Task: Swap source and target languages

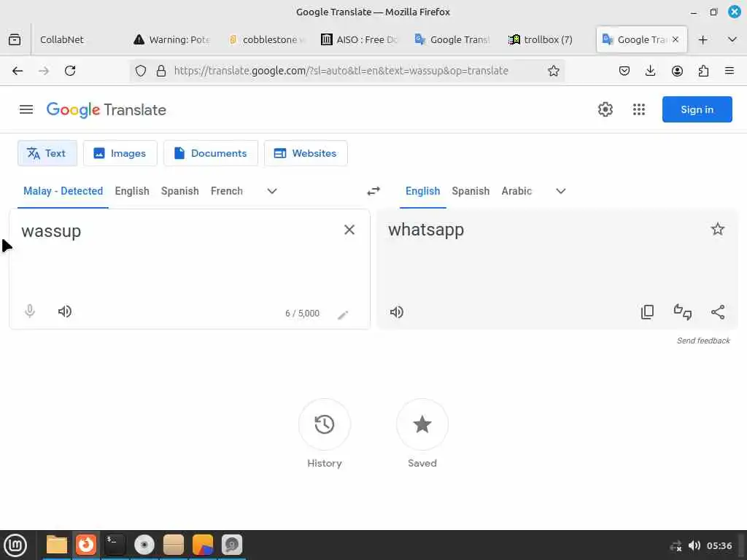Action: (373, 191)
